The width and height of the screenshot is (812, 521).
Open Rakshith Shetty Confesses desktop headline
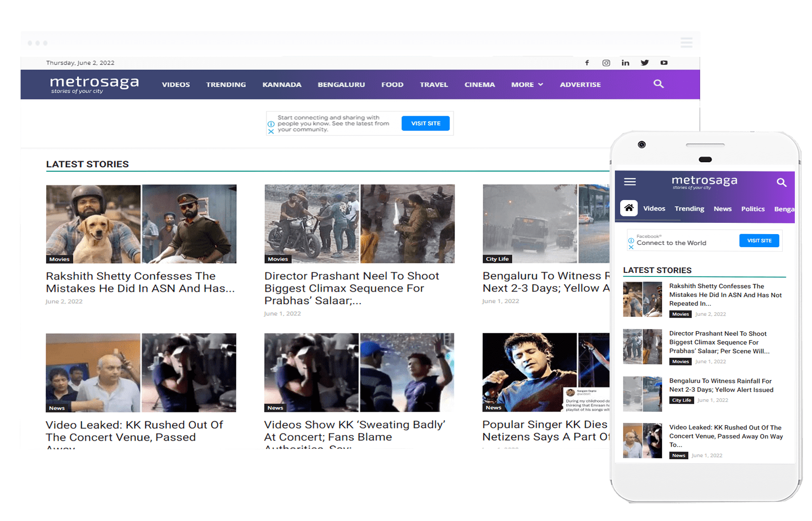(x=140, y=282)
